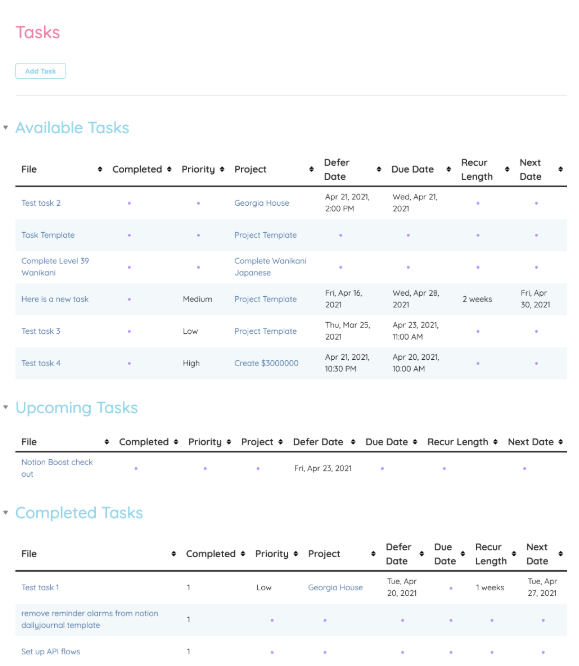This screenshot has height=666, width=579.
Task: Open the Test task 4 link
Action: pos(41,363)
